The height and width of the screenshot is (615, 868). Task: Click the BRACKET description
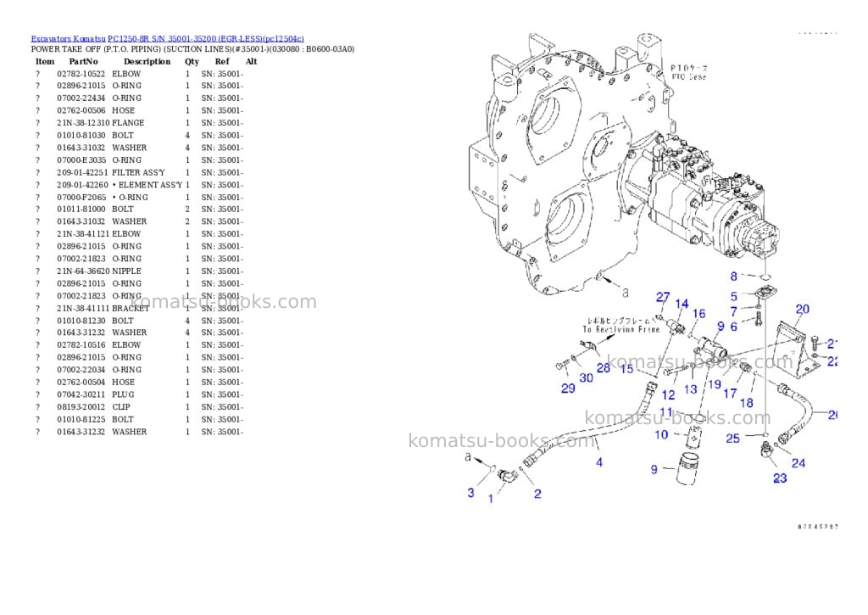coord(130,308)
